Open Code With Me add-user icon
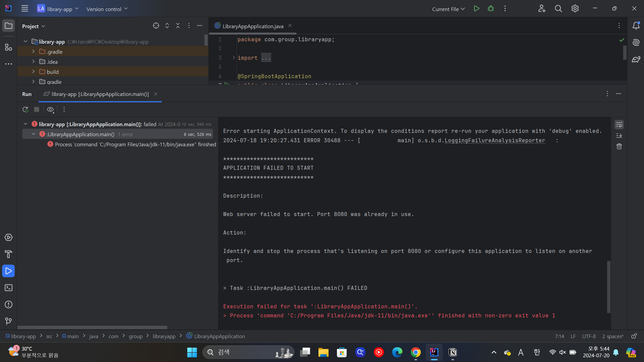Screen dimensions: 644x362 pos(542,9)
